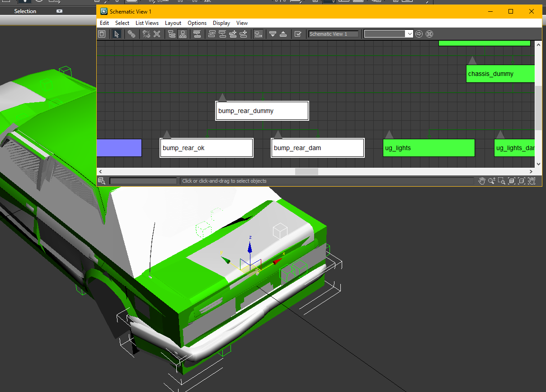Click the Unlink Selected icon
The height and width of the screenshot is (392, 546).
click(x=146, y=33)
